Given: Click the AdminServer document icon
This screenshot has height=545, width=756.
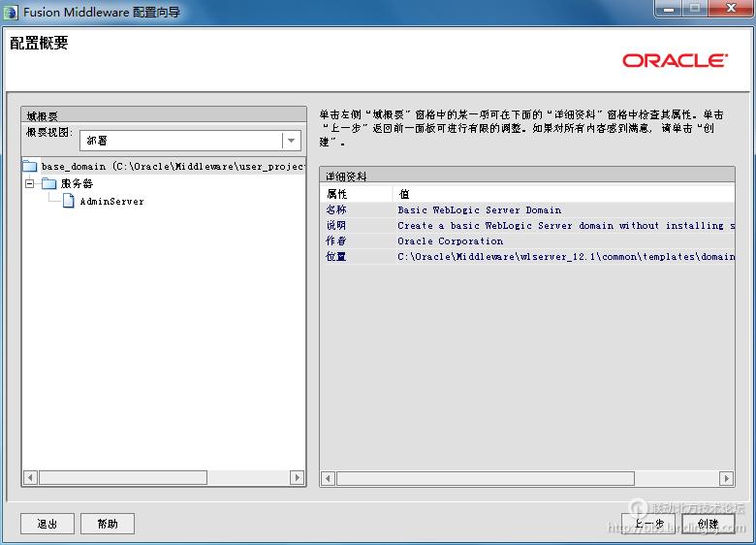Looking at the screenshot, I should pos(69,202).
